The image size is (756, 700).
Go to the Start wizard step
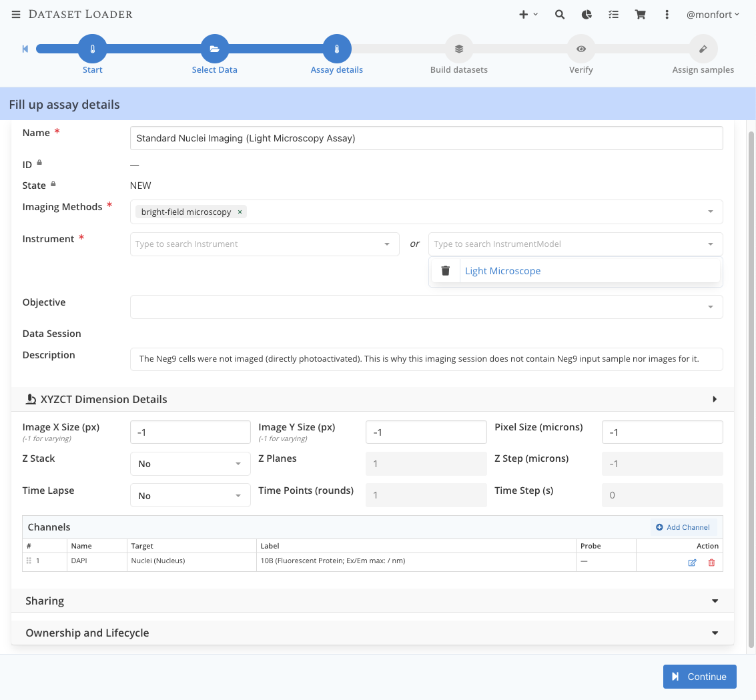(x=93, y=49)
